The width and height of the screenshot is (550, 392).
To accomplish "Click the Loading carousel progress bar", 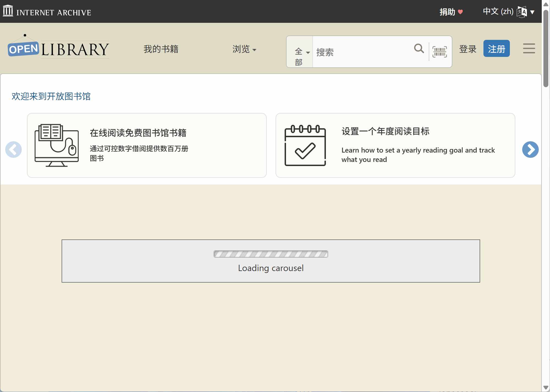I will click(x=271, y=254).
